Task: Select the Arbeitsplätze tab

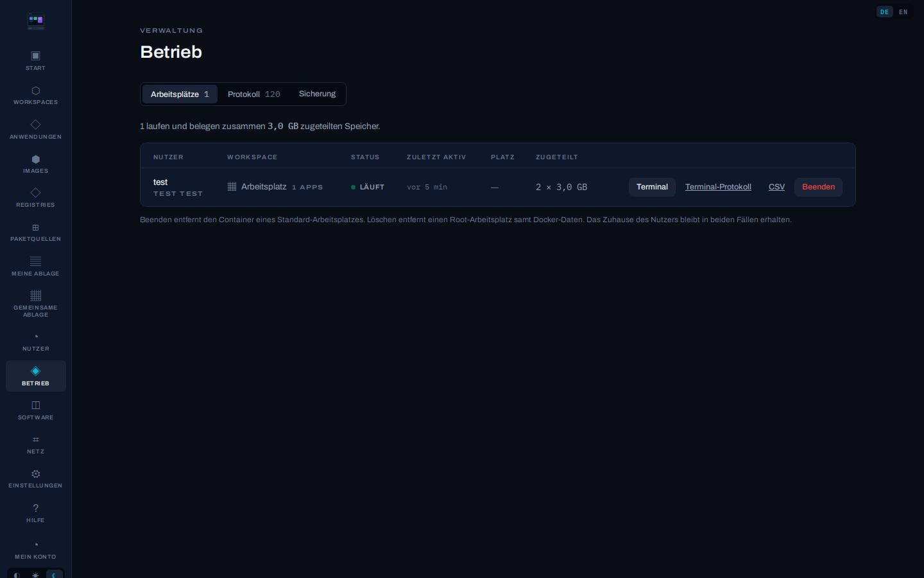Action: (x=180, y=94)
